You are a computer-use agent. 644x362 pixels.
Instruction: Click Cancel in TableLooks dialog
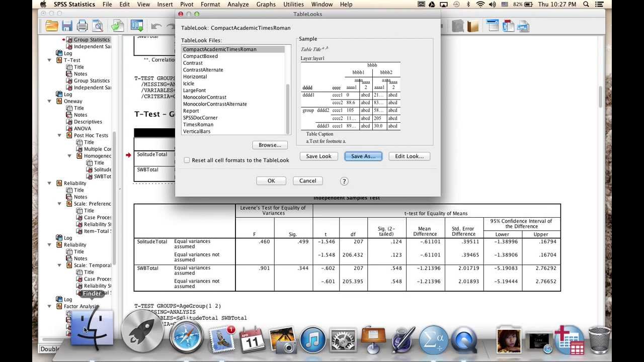click(307, 181)
